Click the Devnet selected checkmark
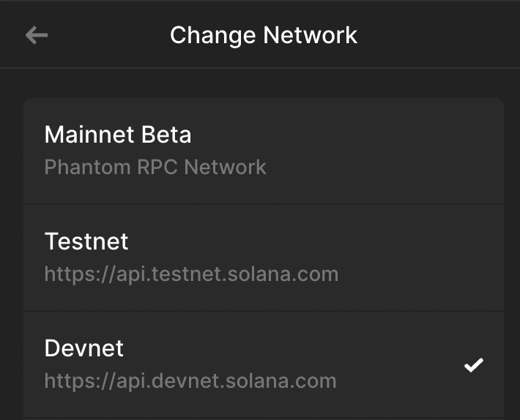 pos(474,365)
